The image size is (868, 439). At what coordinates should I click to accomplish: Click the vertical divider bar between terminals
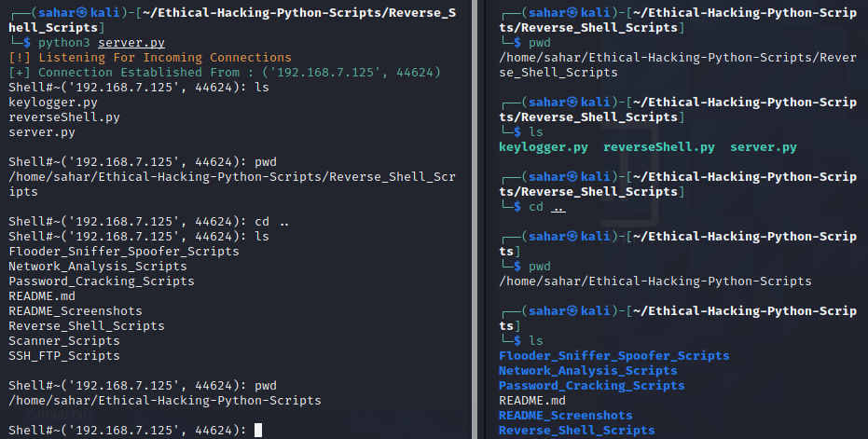click(x=474, y=219)
